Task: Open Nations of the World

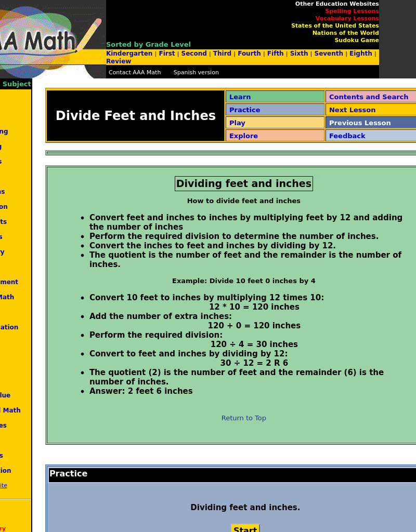Action: [x=345, y=33]
